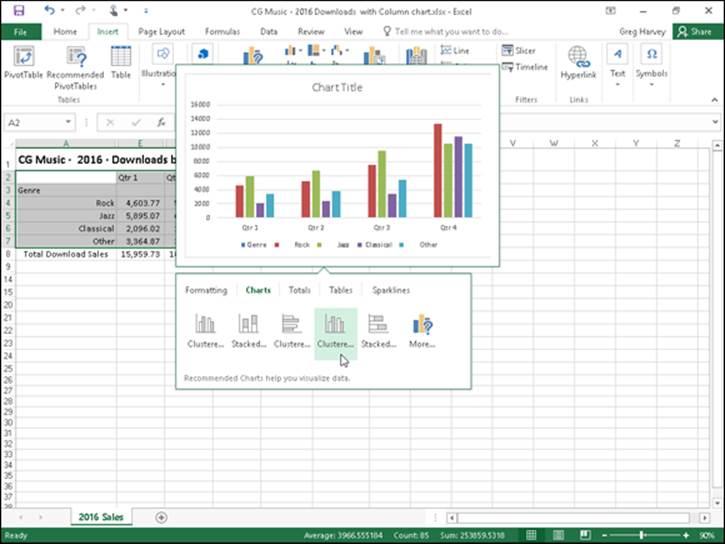
Task: Click the Insert Function fx icon
Action: [x=161, y=122]
